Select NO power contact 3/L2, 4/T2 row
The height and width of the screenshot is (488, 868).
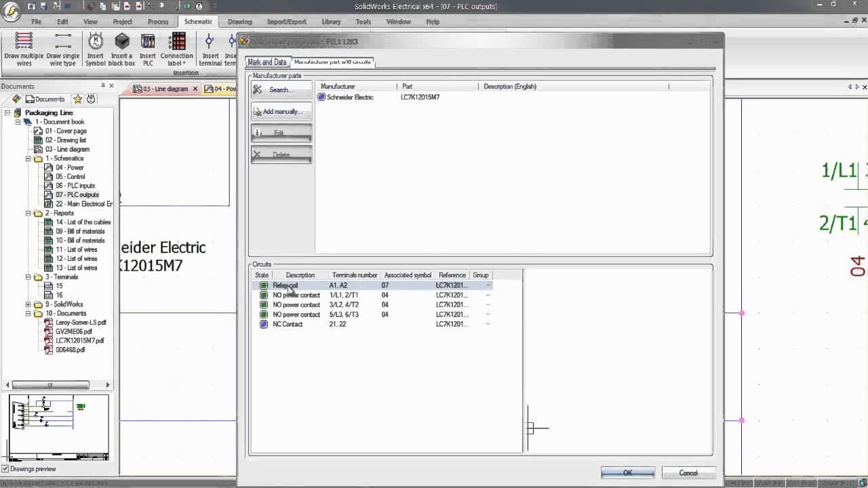372,305
